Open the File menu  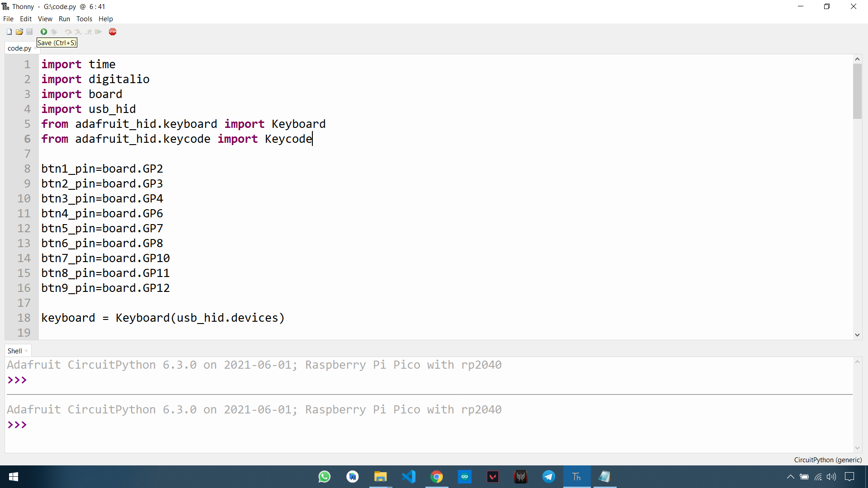tap(8, 19)
